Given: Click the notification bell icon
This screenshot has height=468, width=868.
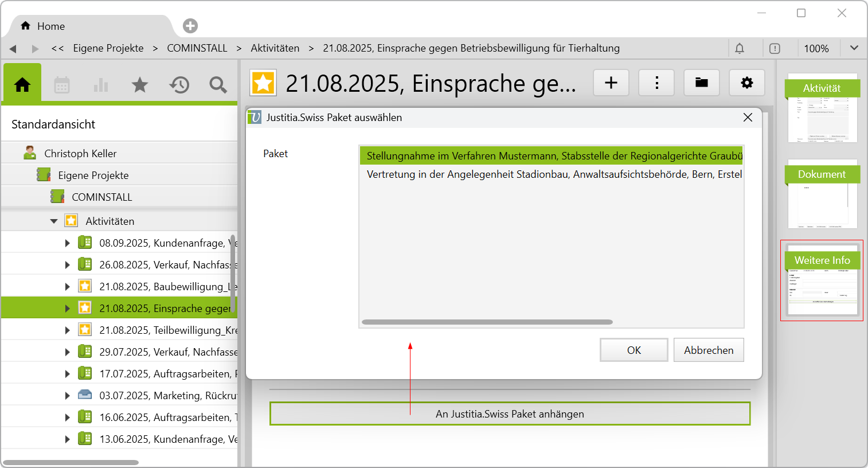Looking at the screenshot, I should coord(740,48).
